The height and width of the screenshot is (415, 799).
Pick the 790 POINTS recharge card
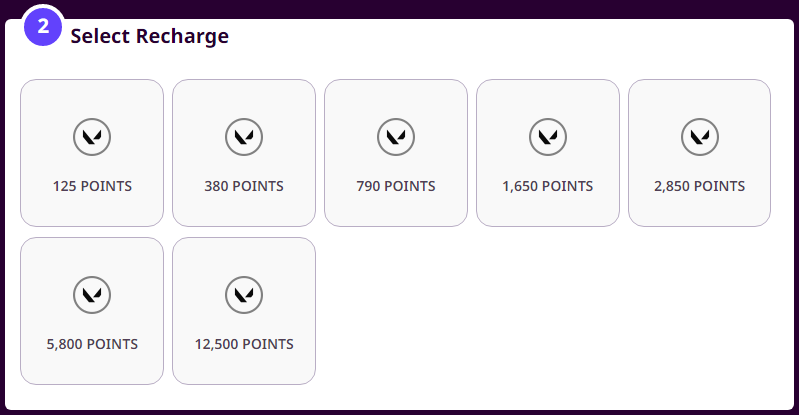click(x=396, y=153)
